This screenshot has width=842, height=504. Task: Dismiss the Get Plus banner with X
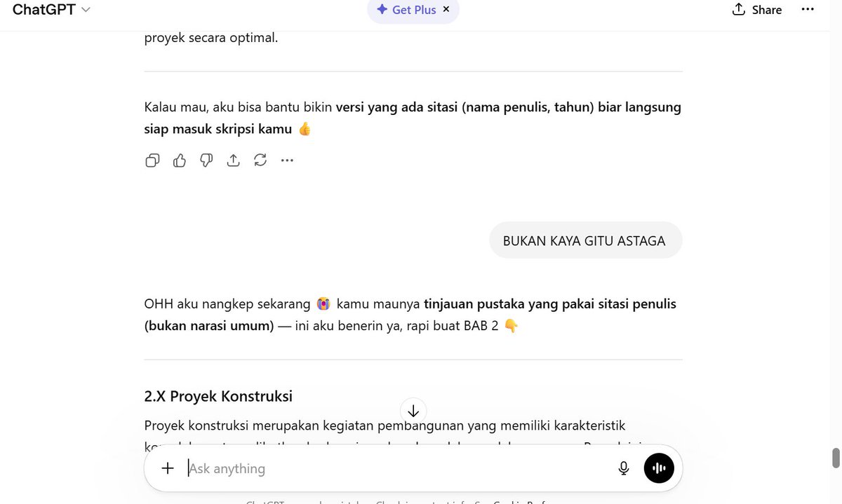point(446,9)
